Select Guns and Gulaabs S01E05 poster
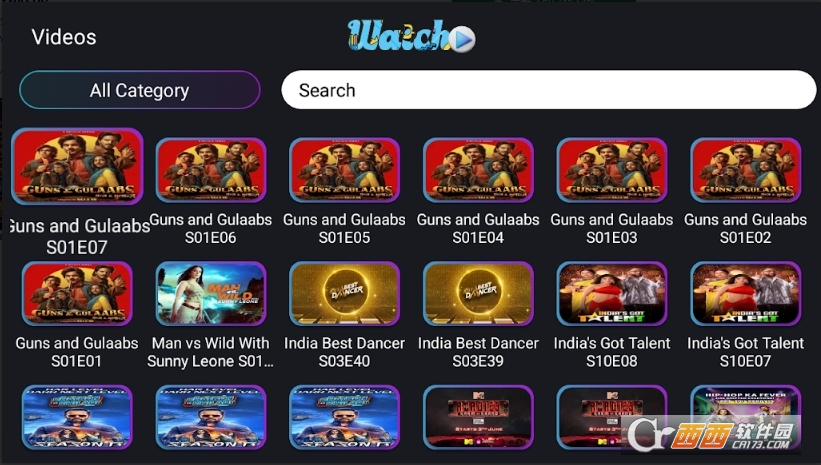 pyautogui.click(x=345, y=170)
